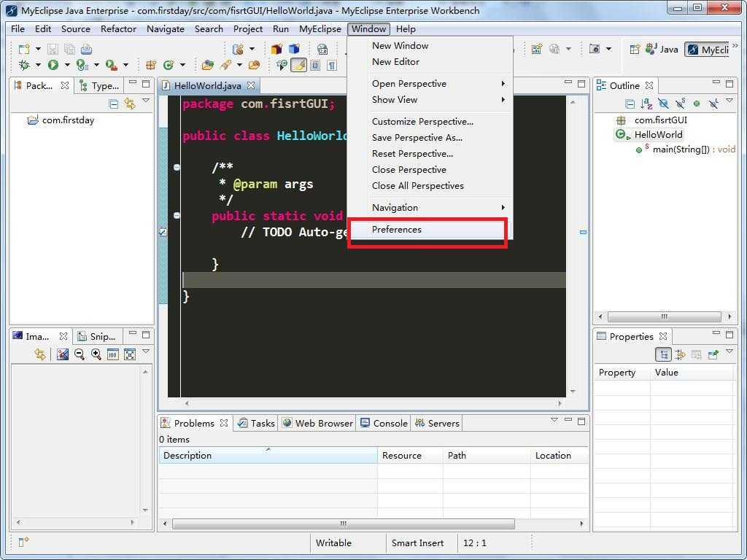Viewport: 747px width, 560px height.
Task: Click the package box icon with star
Action: [276, 49]
